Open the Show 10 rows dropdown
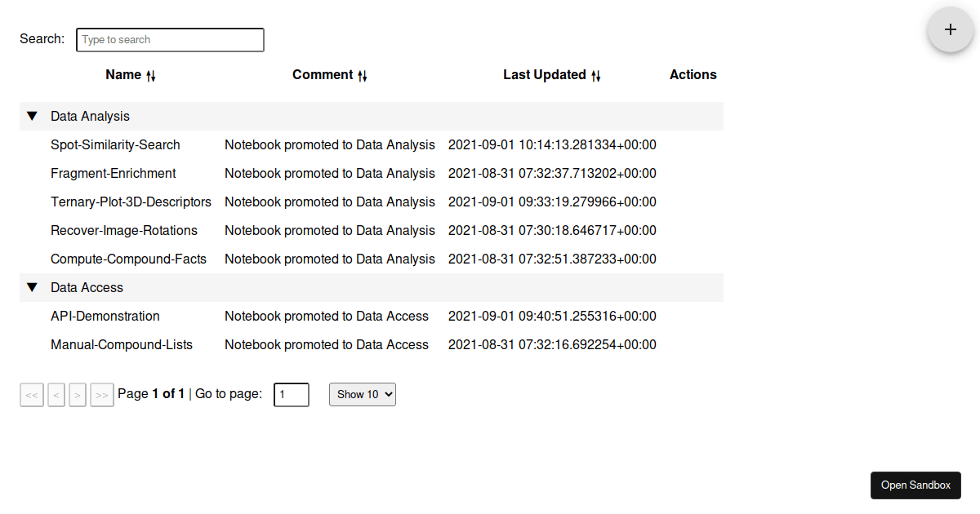The height and width of the screenshot is (514, 980). pyautogui.click(x=363, y=394)
